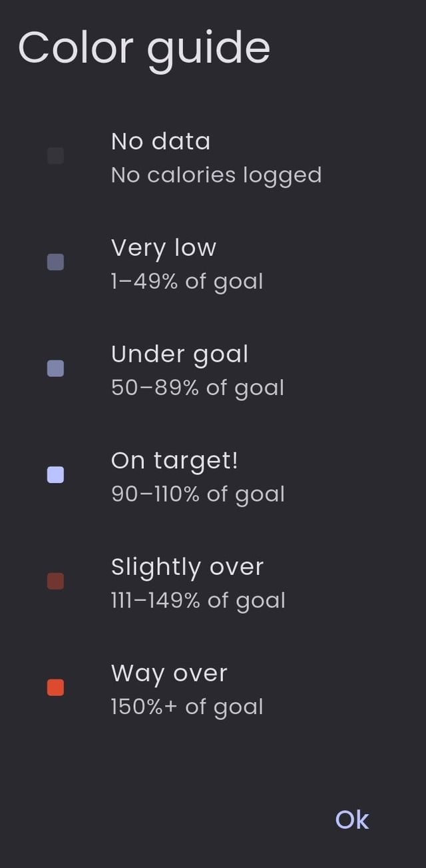Select the "Slightly over" label
The width and height of the screenshot is (426, 868).
click(187, 567)
